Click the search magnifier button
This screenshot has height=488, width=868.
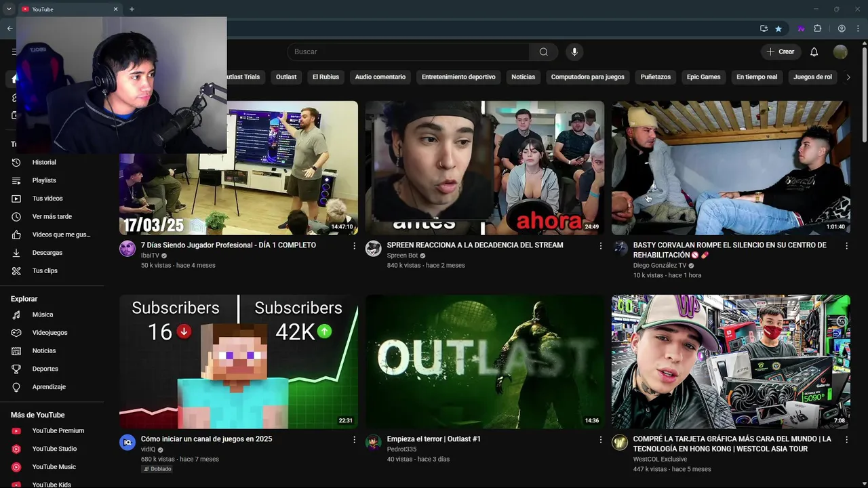tap(544, 52)
